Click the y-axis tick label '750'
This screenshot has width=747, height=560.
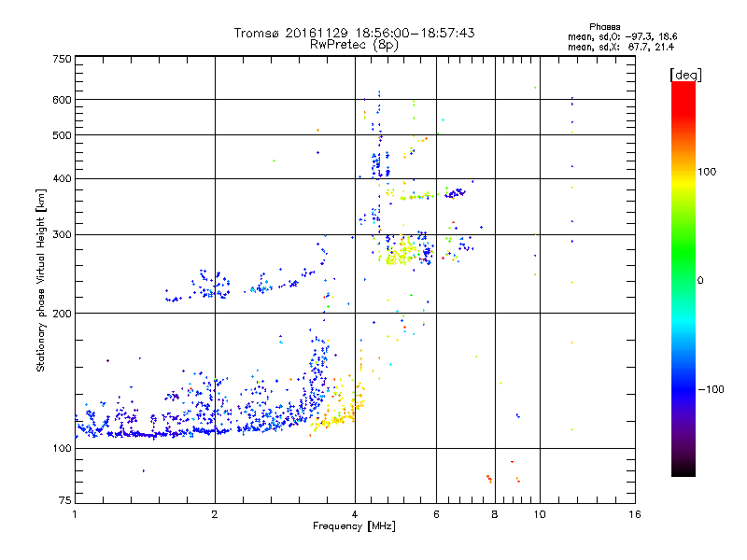(x=62, y=59)
